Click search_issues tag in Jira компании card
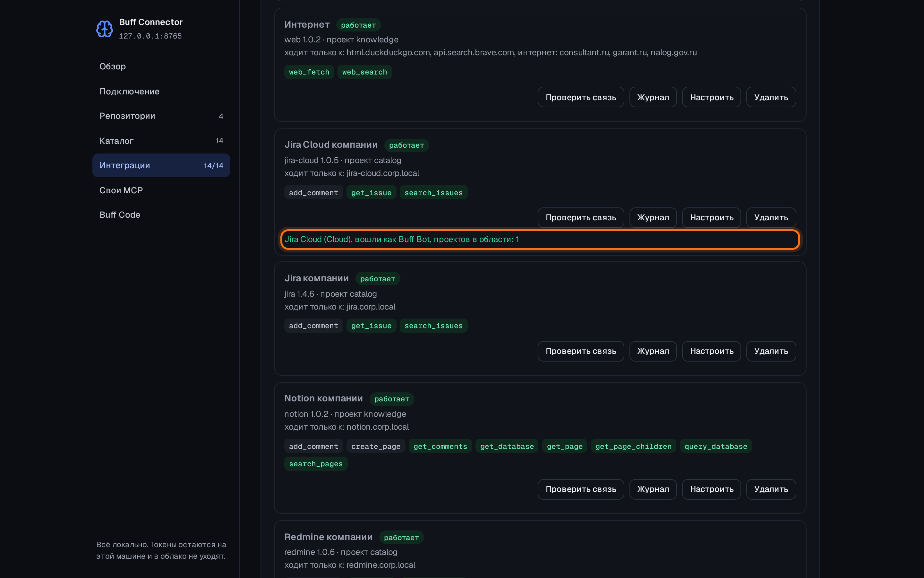 click(433, 326)
